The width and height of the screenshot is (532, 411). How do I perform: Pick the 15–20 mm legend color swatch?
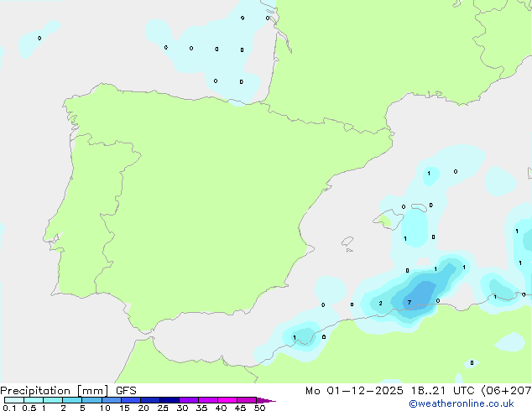[x=131, y=400]
